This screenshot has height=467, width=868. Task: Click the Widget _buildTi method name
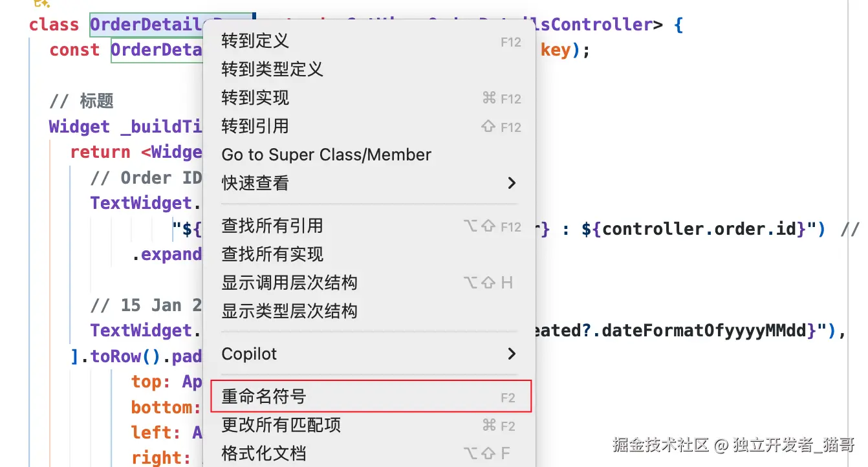(125, 126)
